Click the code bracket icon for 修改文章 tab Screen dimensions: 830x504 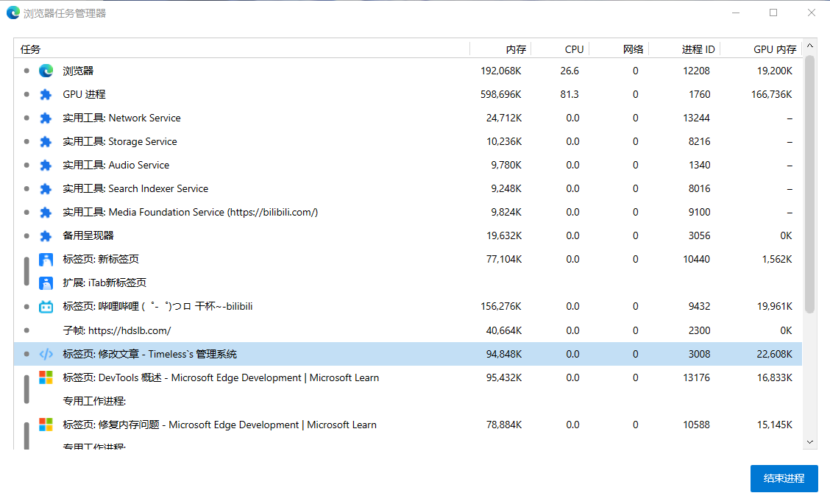point(46,354)
